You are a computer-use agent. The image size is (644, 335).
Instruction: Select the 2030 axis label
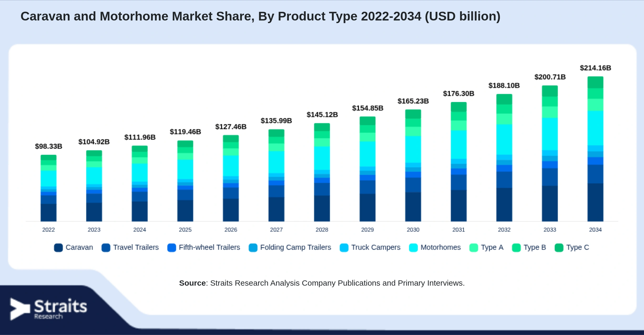(x=413, y=230)
